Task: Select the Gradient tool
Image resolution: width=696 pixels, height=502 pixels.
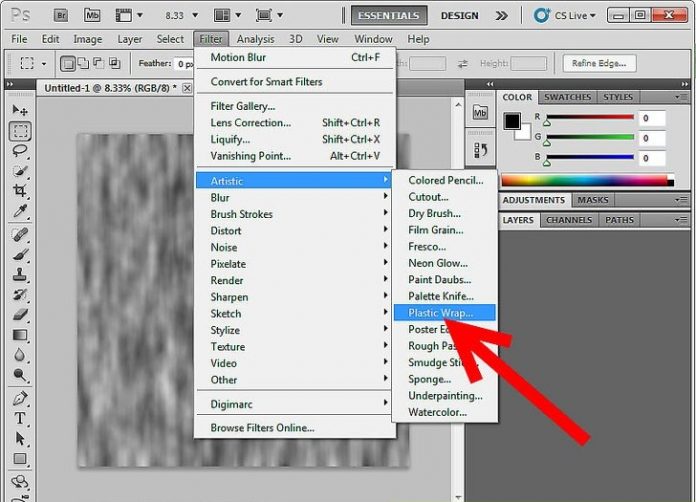Action: (x=20, y=334)
